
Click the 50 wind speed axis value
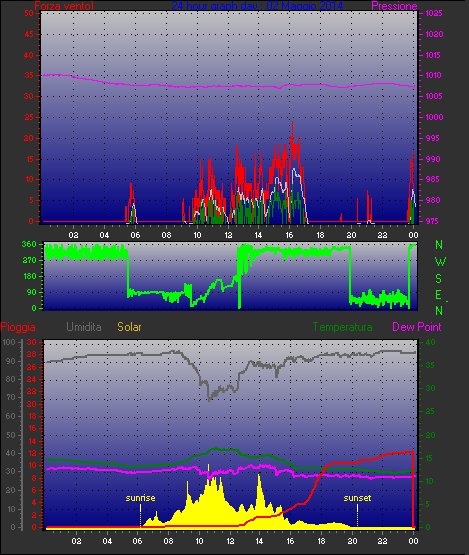(29, 13)
